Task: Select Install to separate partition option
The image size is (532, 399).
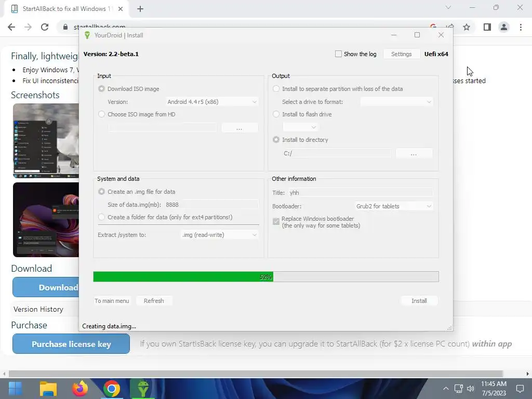Action: tap(276, 89)
